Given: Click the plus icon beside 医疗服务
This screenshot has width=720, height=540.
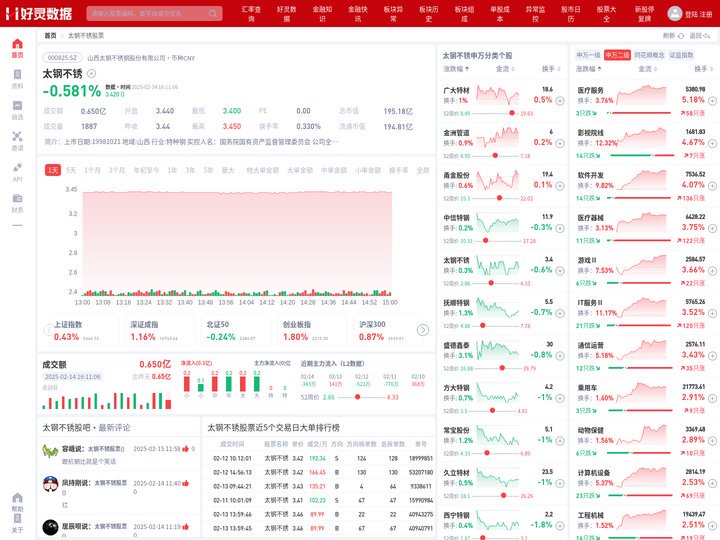Looking at the screenshot, I should pos(712,101).
